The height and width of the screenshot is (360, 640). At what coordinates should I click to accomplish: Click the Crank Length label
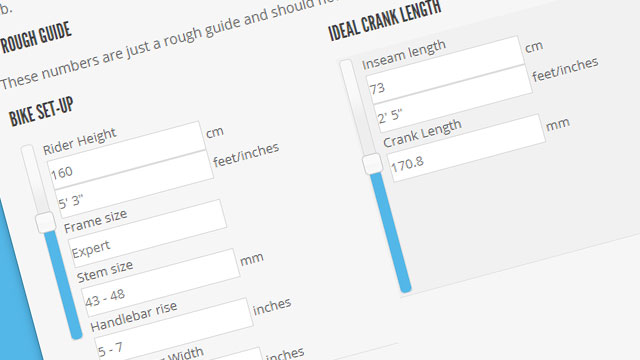[x=422, y=133]
